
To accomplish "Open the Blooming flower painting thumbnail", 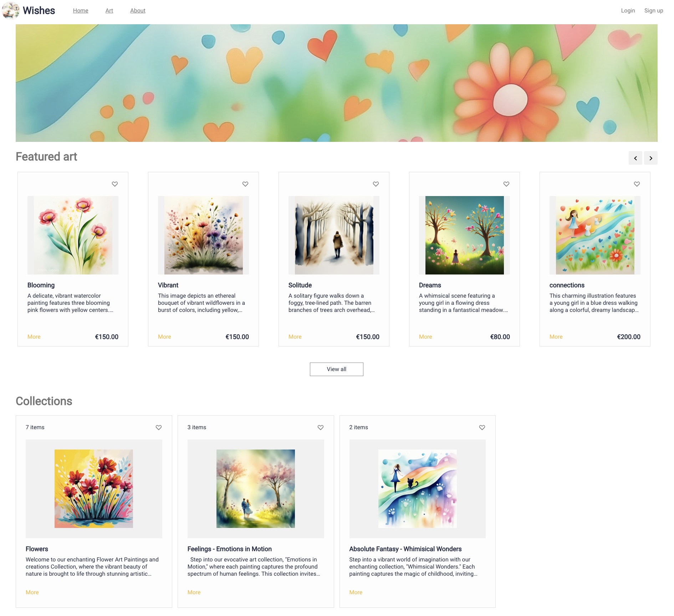I will 73,235.
